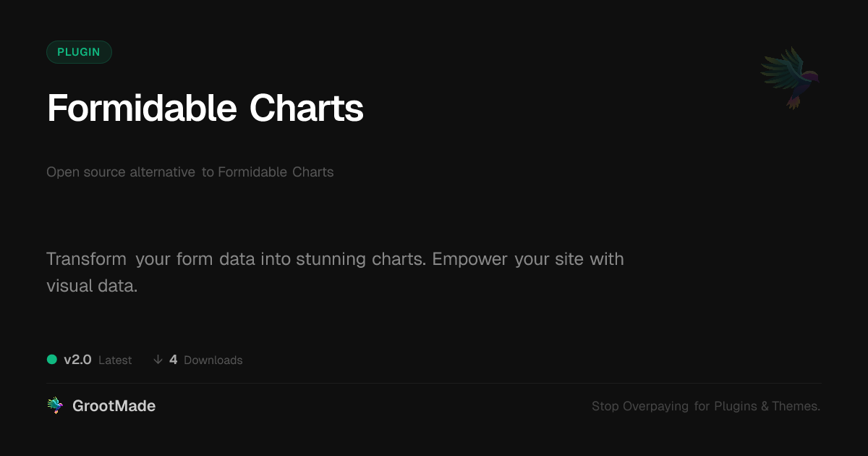Click 'Formidable Charts' within the grey subtitle
This screenshot has height=456, width=868.
276,172
